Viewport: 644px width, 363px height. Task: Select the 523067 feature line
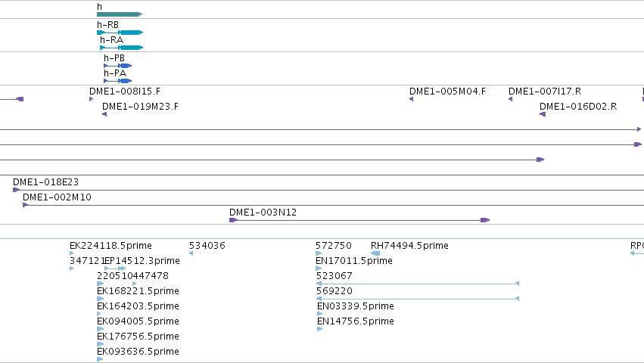click(x=418, y=284)
